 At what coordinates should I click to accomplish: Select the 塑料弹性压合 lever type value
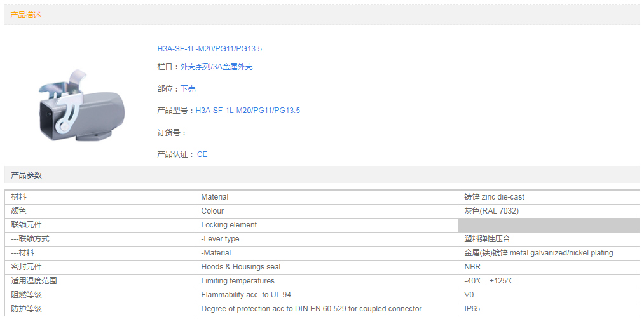(487, 239)
